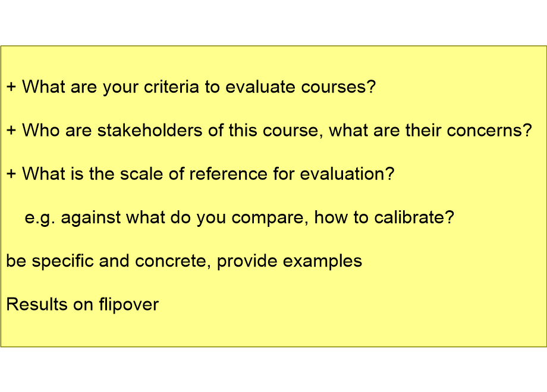Click the word "criteria" in the first line

point(171,86)
